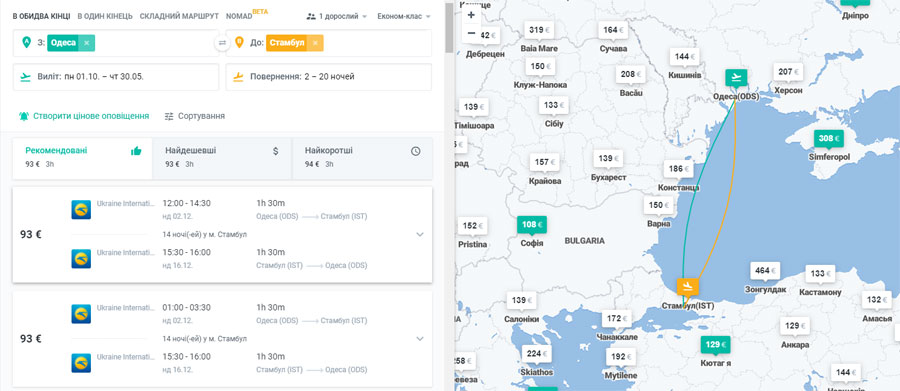
Task: Zoom out the map with minus button
Action: (472, 33)
